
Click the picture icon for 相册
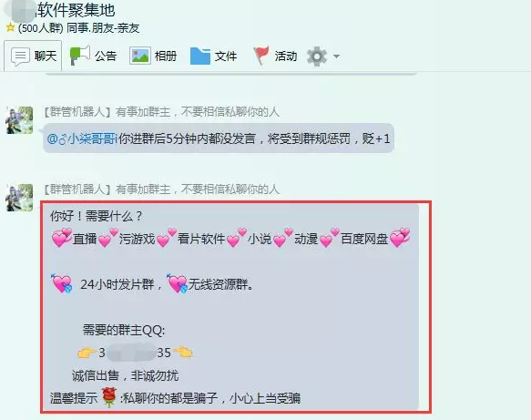pos(140,56)
